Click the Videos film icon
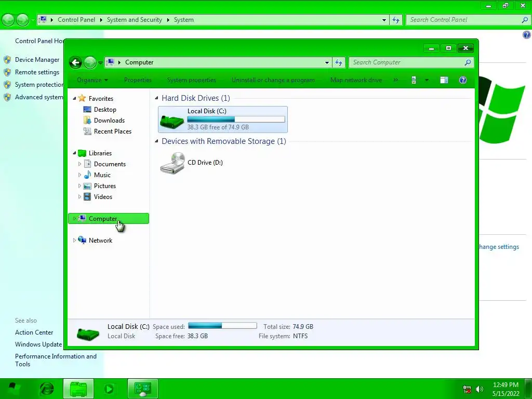This screenshot has width=532, height=399. 87,197
